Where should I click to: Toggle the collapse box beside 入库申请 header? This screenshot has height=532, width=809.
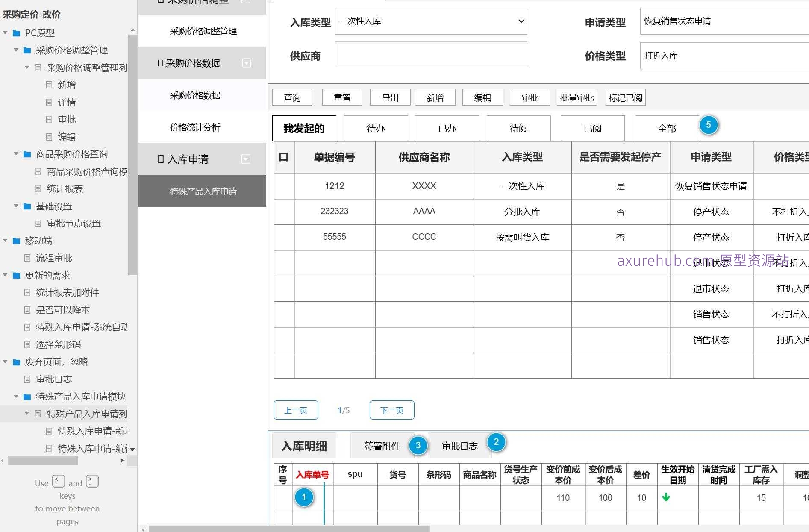click(245, 159)
